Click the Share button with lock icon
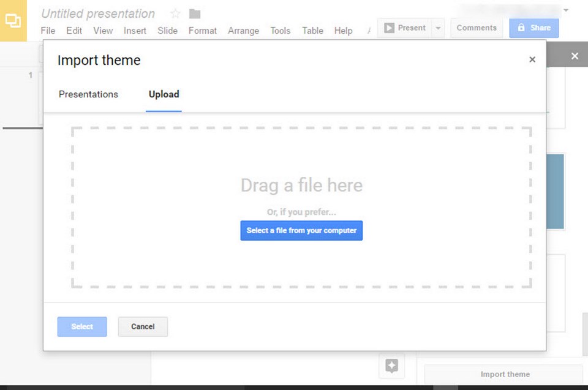 533,28
